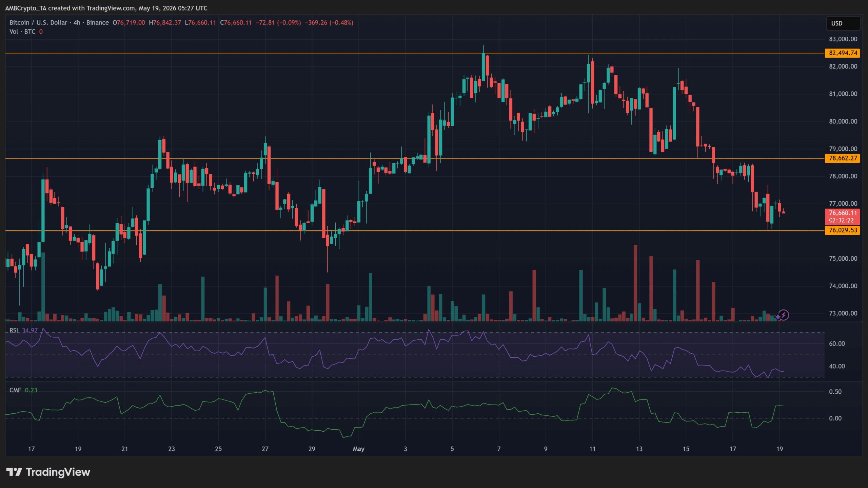Click the CMF value 0.23
This screenshot has width=868, height=488.
(x=31, y=390)
